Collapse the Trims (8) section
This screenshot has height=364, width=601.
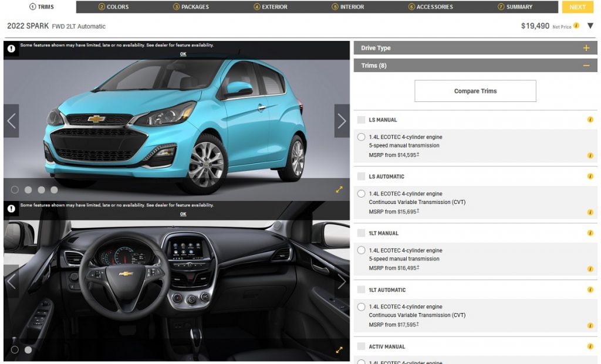(x=475, y=66)
